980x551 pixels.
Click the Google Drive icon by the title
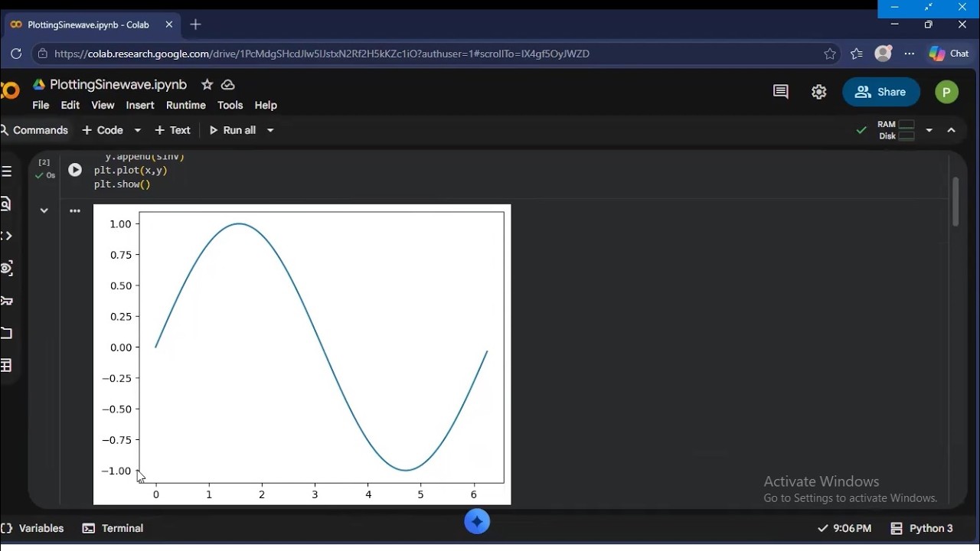pos(39,84)
